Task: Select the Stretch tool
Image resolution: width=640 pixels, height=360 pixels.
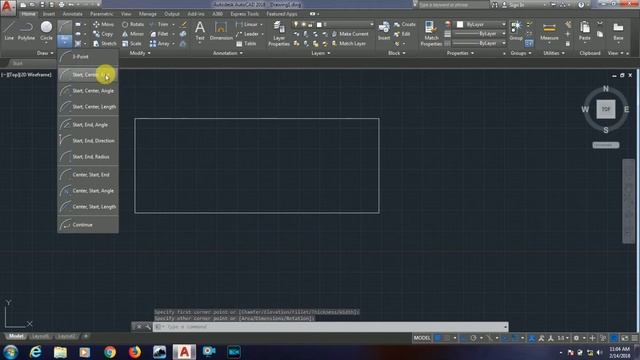Action: (104, 43)
